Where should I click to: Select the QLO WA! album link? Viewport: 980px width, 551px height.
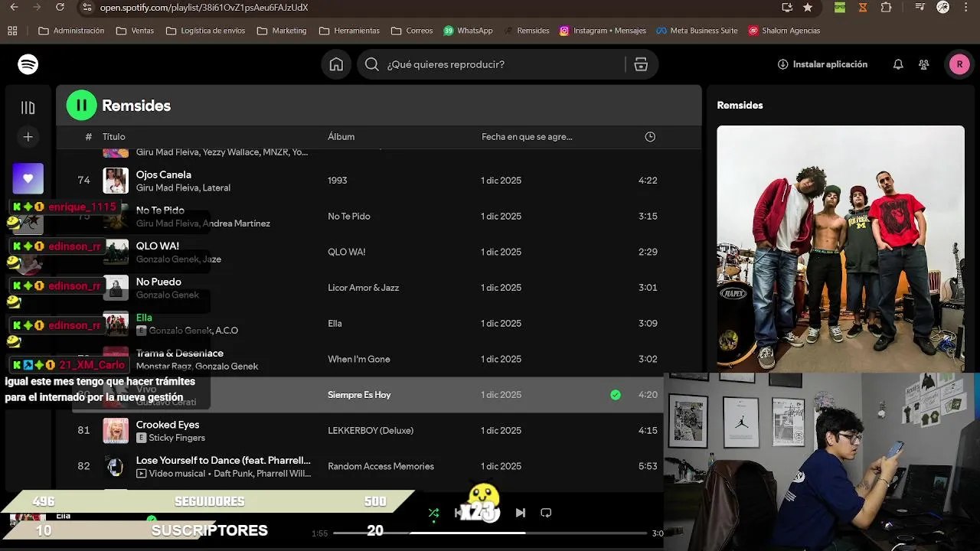347,252
